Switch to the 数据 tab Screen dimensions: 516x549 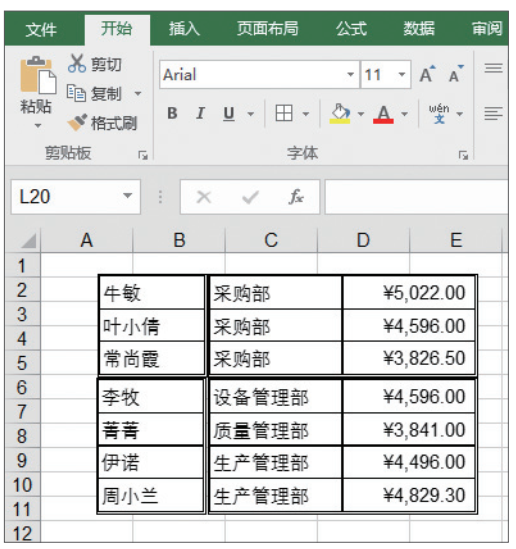(419, 29)
